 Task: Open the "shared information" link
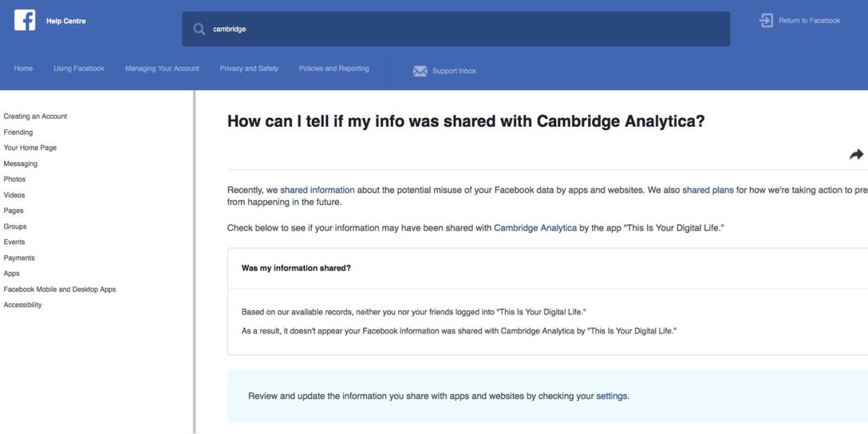(x=317, y=190)
